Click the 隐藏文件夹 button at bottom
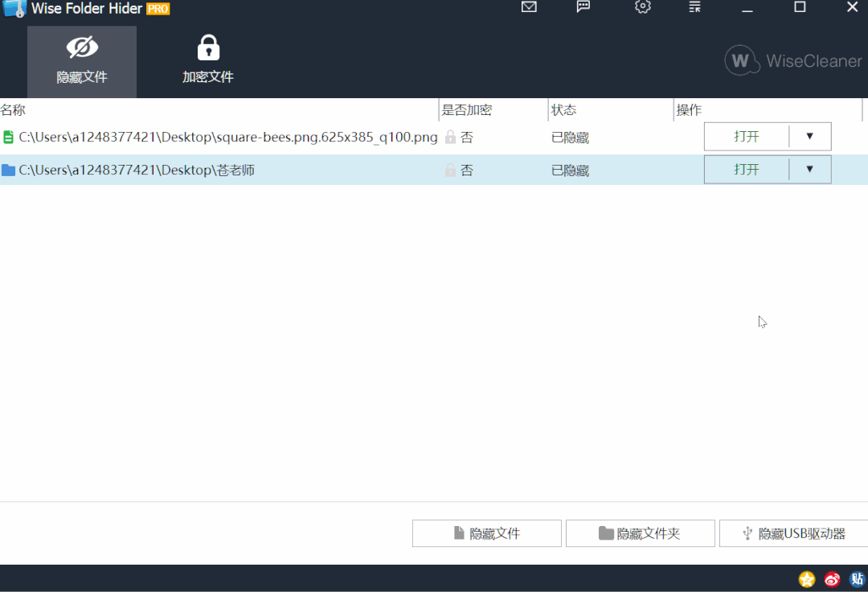This screenshot has width=868, height=592. click(x=640, y=533)
